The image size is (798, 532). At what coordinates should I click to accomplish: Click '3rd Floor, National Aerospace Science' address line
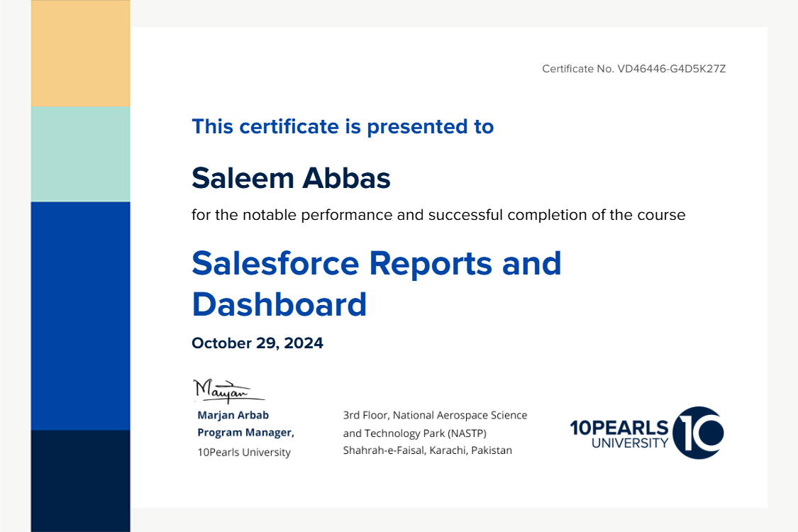click(435, 415)
